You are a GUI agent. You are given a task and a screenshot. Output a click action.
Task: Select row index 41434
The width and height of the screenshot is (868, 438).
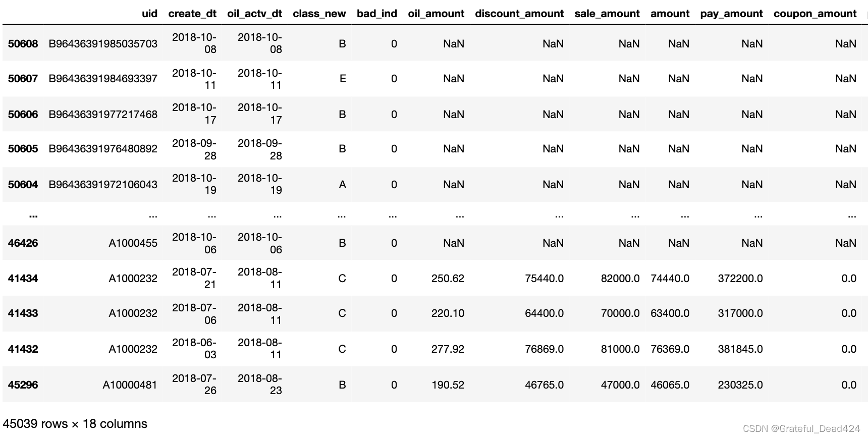[x=23, y=279]
